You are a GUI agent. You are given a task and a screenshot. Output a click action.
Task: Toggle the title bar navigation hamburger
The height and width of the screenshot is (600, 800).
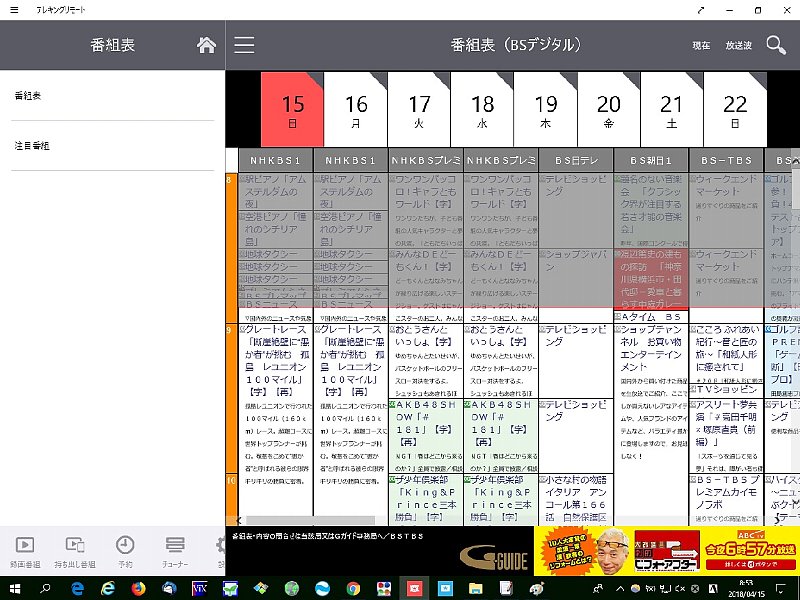click(x=14, y=10)
